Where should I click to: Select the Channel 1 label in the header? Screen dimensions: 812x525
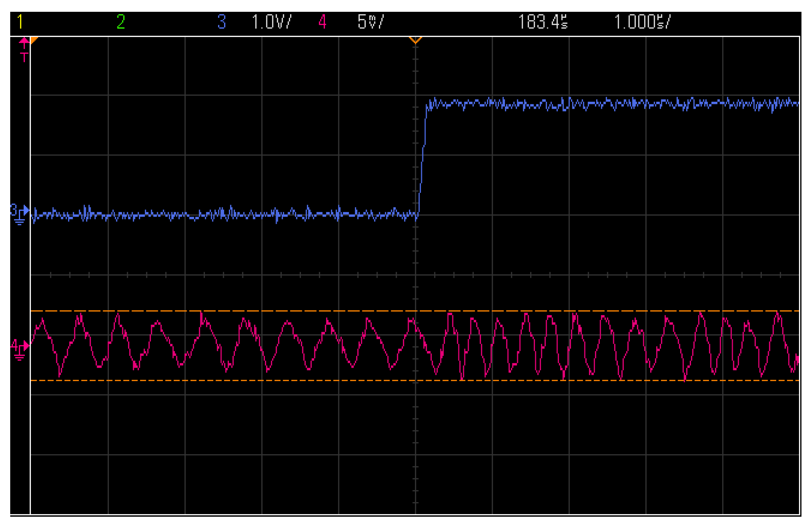19,21
